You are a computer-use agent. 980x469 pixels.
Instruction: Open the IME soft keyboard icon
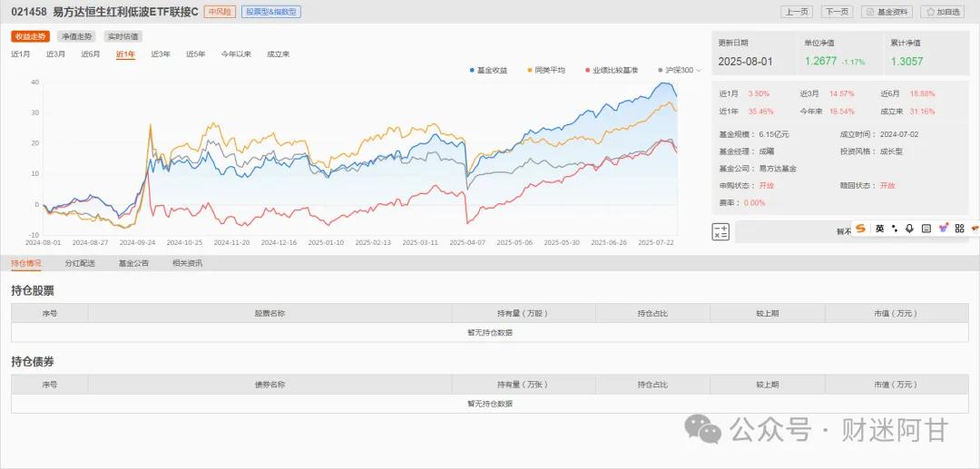tap(926, 229)
